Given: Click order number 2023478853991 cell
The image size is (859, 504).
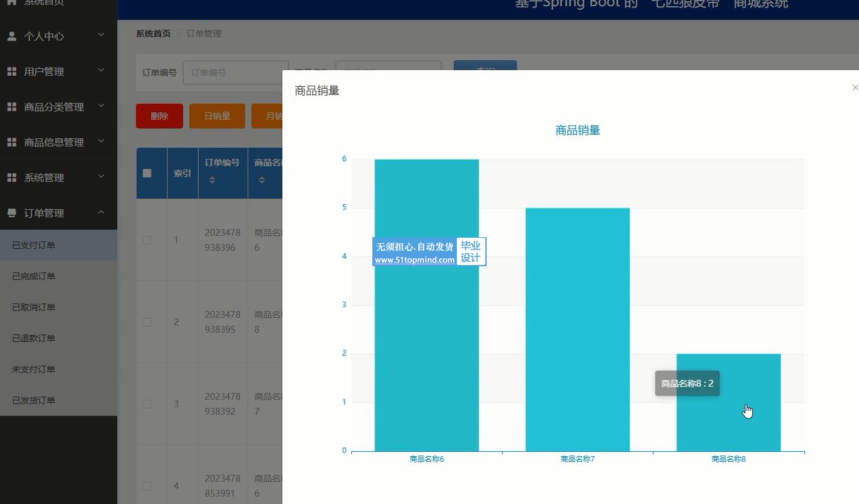Looking at the screenshot, I should tap(223, 486).
